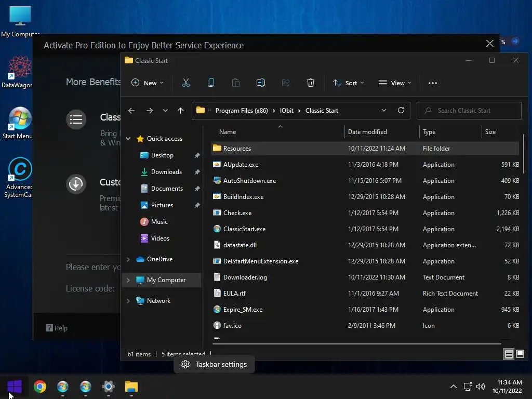Click the clock and date in taskbar
The image size is (532, 399).
coord(507,387)
